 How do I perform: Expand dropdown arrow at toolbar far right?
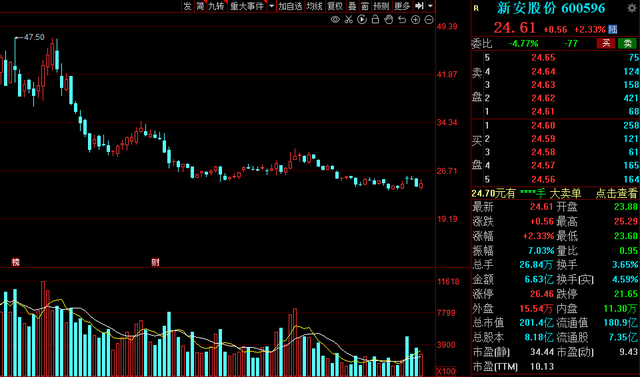(x=431, y=6)
